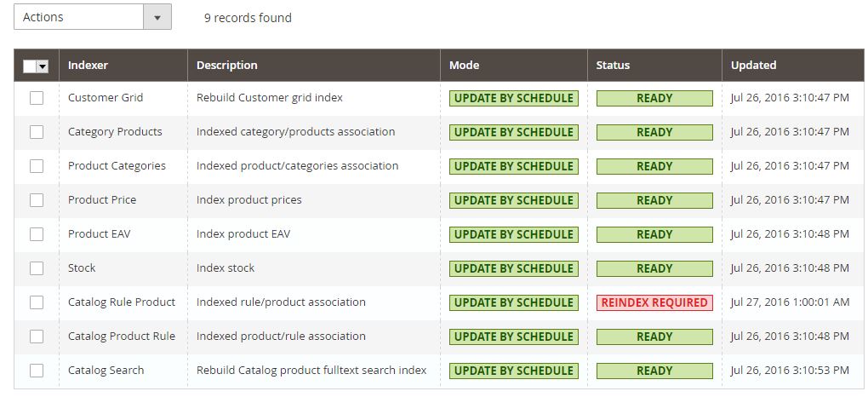This screenshot has height=397, width=868.
Task: Expand the select-all checkbox dropdown arrow in header
Action: [43, 66]
